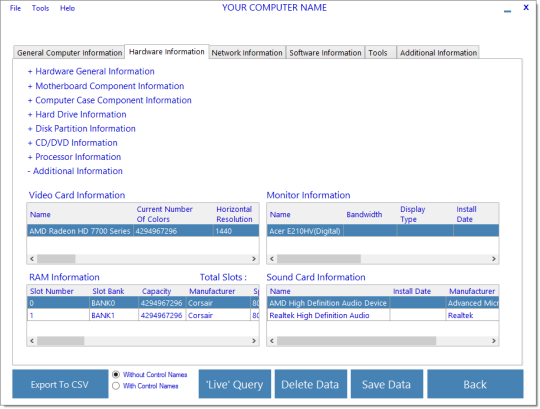Click Sound Card table scroll-right arrow
Image resolution: width=540 pixels, height=409 pixels.
pos(494,340)
